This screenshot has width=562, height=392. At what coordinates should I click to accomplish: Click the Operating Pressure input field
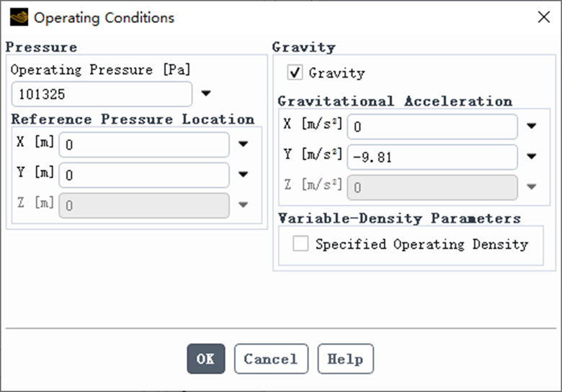click(x=102, y=94)
